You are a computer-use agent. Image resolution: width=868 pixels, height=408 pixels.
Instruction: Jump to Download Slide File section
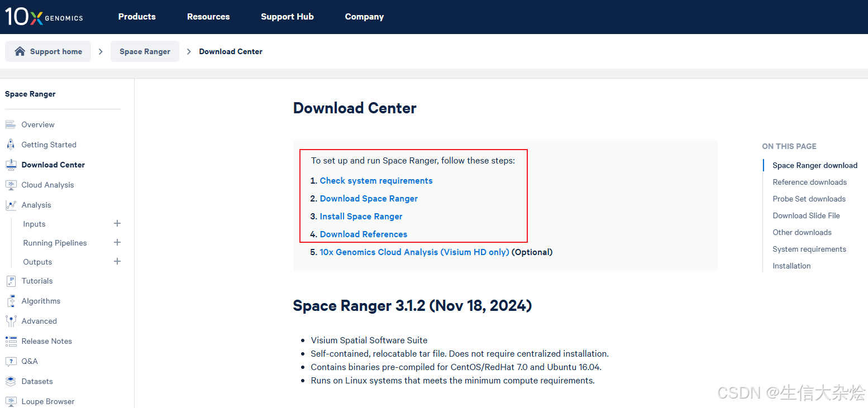pyautogui.click(x=806, y=215)
